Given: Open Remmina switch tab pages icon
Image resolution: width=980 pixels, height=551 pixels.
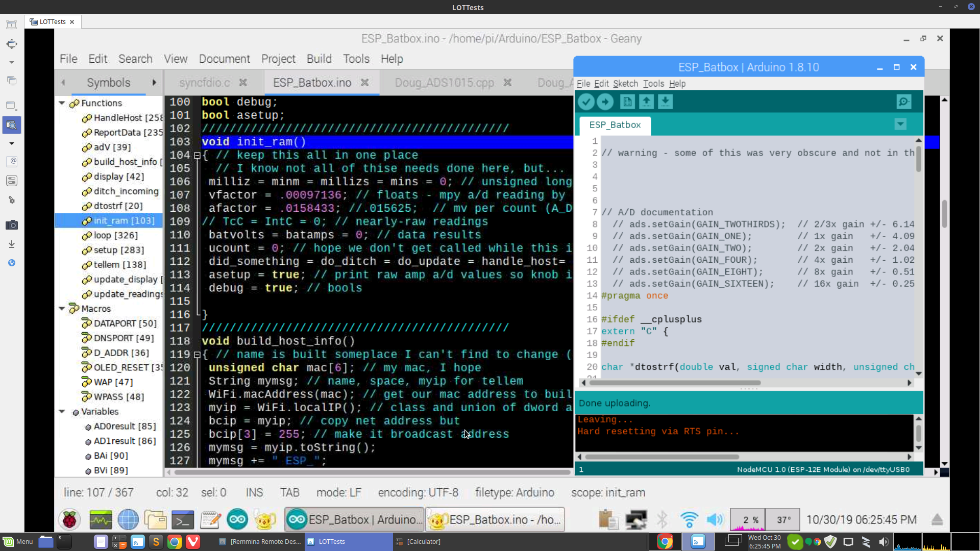Looking at the screenshot, I should (12, 80).
